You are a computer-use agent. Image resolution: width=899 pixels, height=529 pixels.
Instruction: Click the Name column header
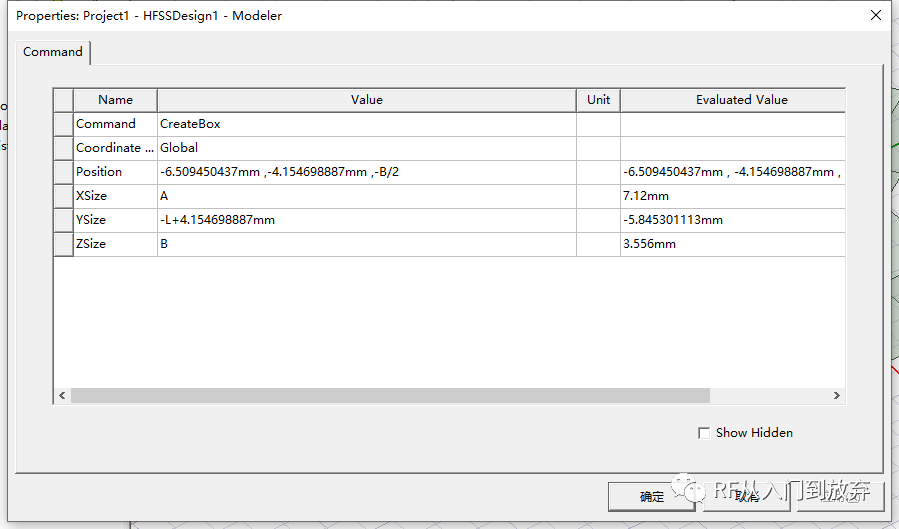[115, 100]
